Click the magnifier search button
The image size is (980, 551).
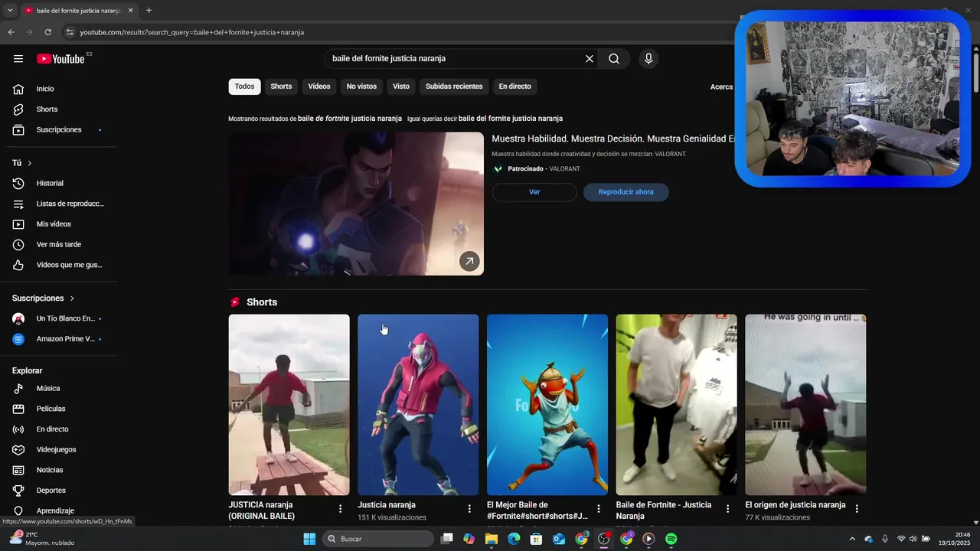point(614,59)
